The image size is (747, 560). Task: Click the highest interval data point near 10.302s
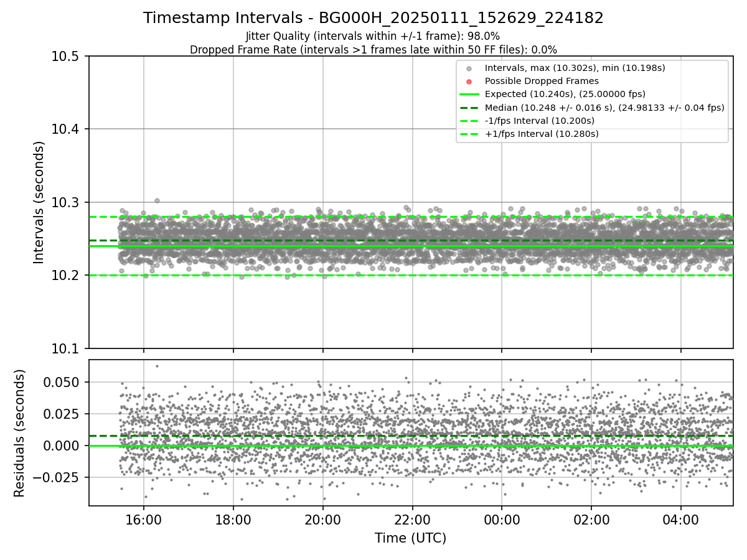point(157,200)
